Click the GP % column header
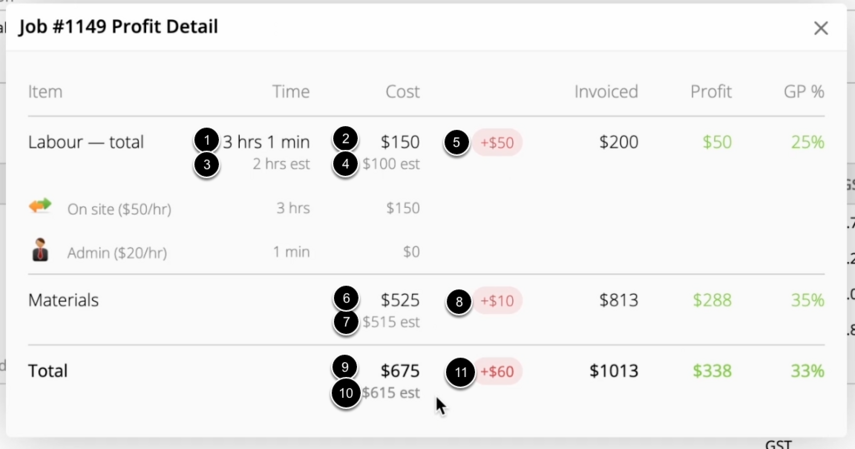The width and height of the screenshot is (855, 449). pyautogui.click(x=804, y=92)
